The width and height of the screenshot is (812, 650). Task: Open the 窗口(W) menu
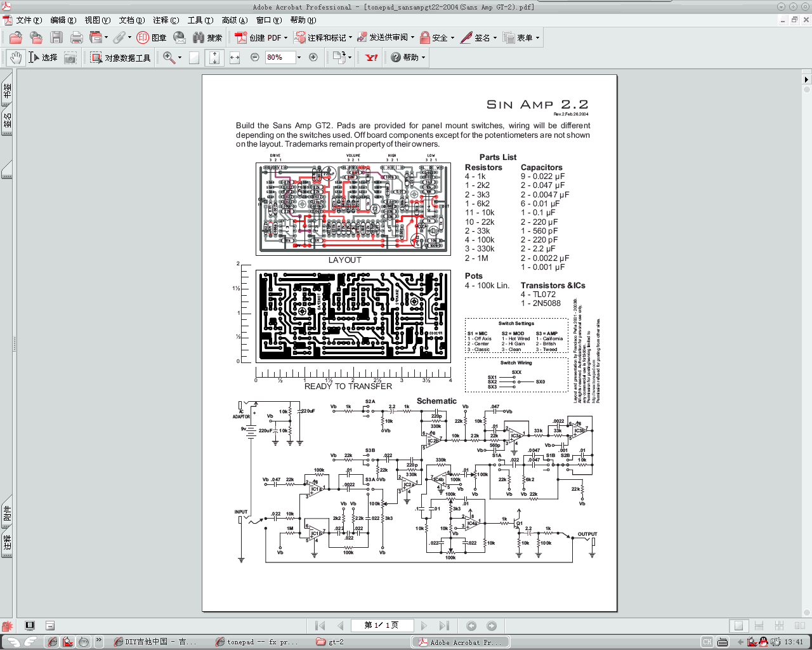pos(268,20)
